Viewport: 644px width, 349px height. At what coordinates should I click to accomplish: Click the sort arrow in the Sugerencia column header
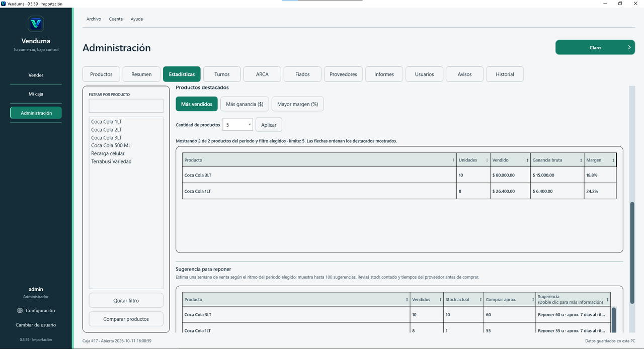point(607,300)
